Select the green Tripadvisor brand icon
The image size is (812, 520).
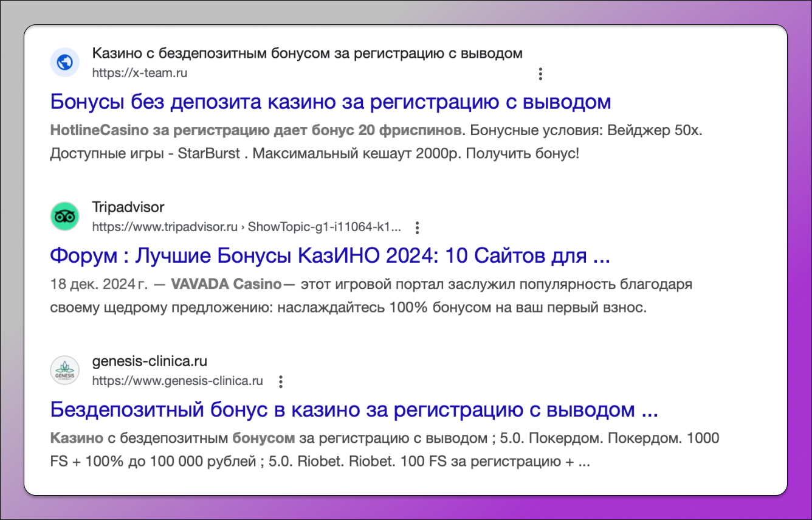65,215
